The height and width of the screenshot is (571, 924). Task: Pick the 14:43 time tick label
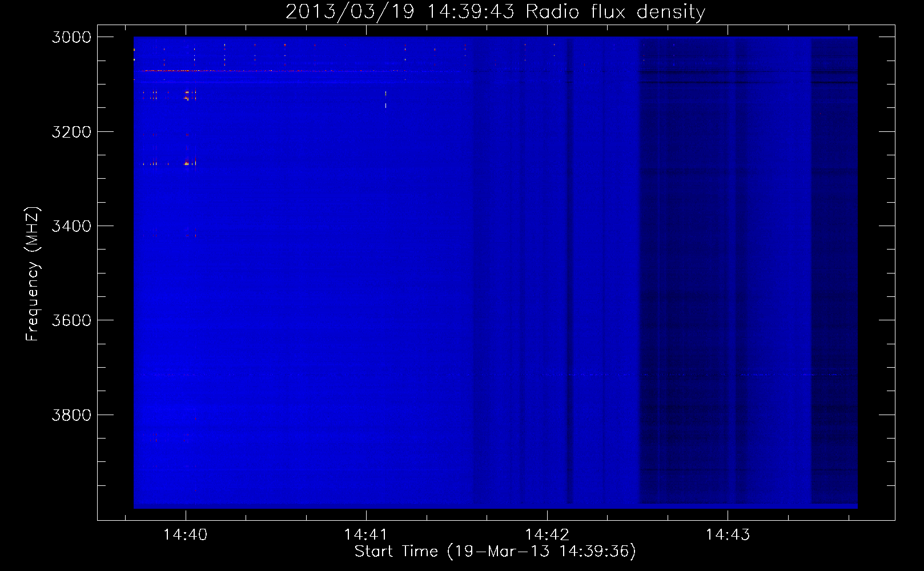(728, 535)
